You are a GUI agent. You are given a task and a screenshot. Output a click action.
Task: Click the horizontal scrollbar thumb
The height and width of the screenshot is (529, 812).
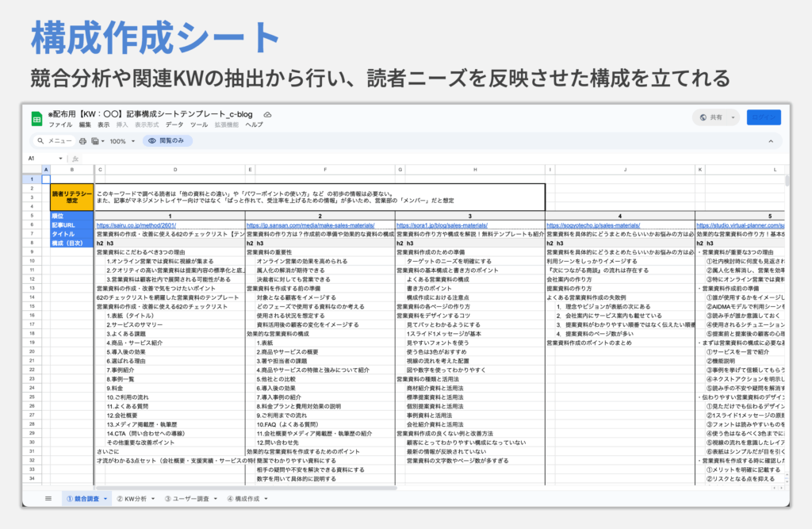[246, 488]
